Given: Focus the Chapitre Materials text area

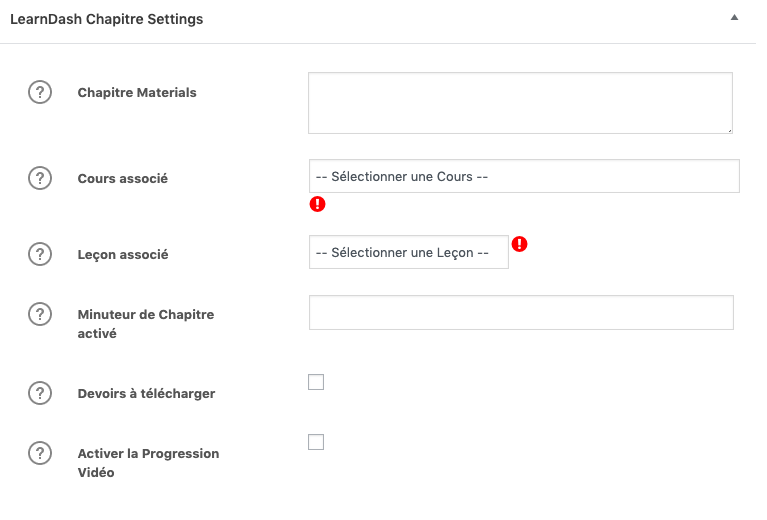Looking at the screenshot, I should tap(520, 103).
